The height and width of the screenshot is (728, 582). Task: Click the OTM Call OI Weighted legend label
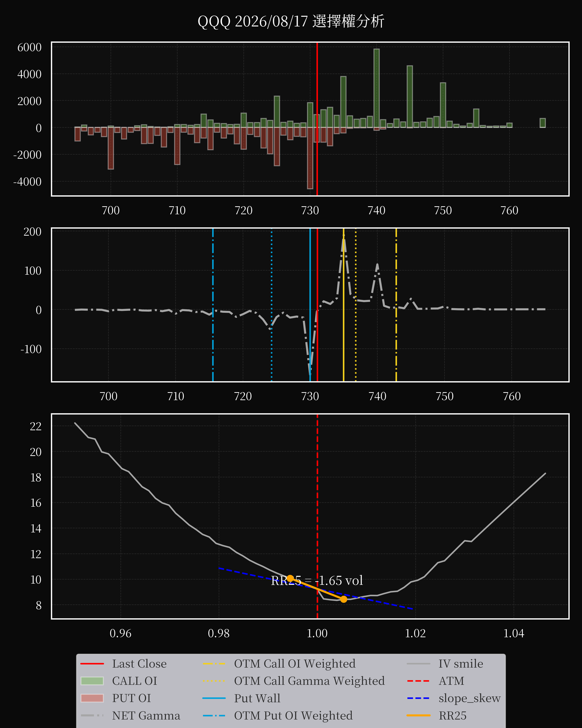[x=295, y=663]
